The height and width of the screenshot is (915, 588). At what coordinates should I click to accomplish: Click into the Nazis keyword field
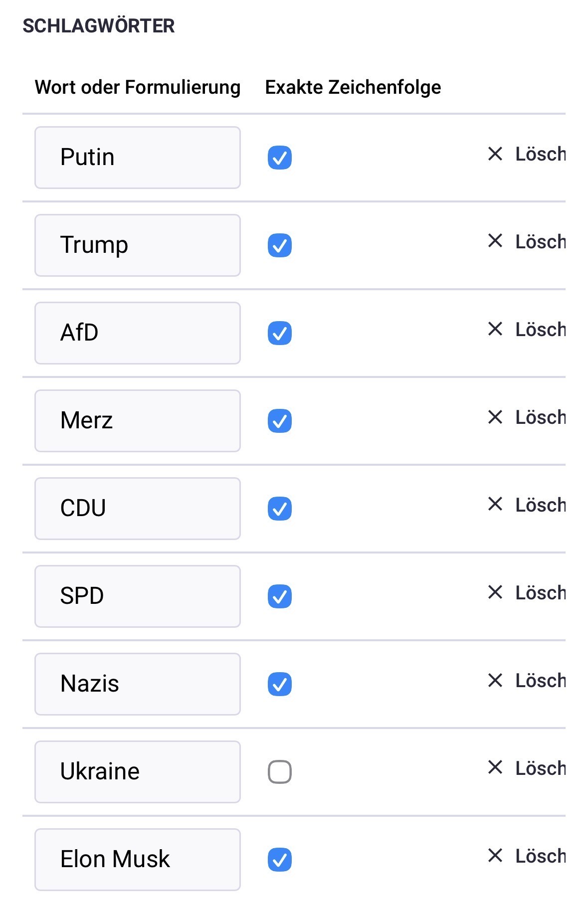click(138, 684)
